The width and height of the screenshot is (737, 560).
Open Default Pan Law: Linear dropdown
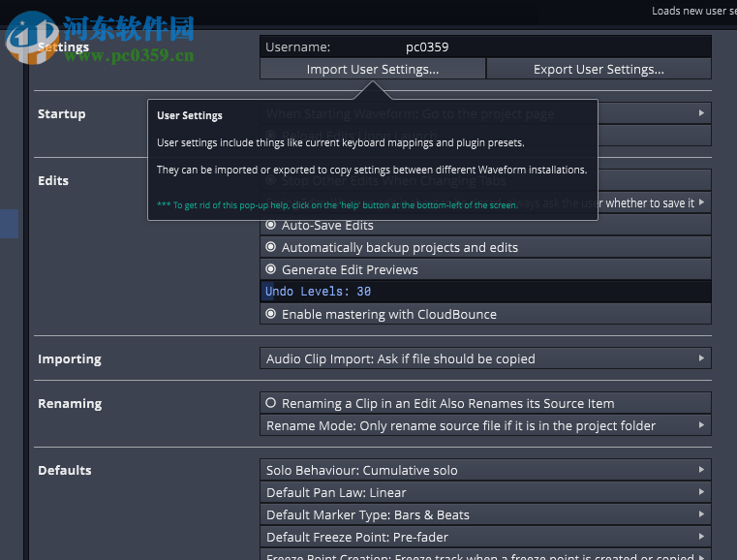point(485,492)
